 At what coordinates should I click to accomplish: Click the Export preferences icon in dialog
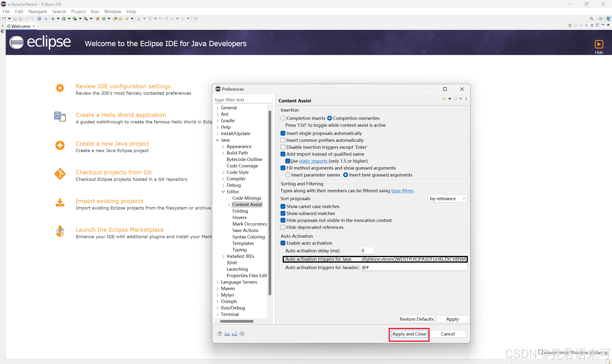(235, 334)
